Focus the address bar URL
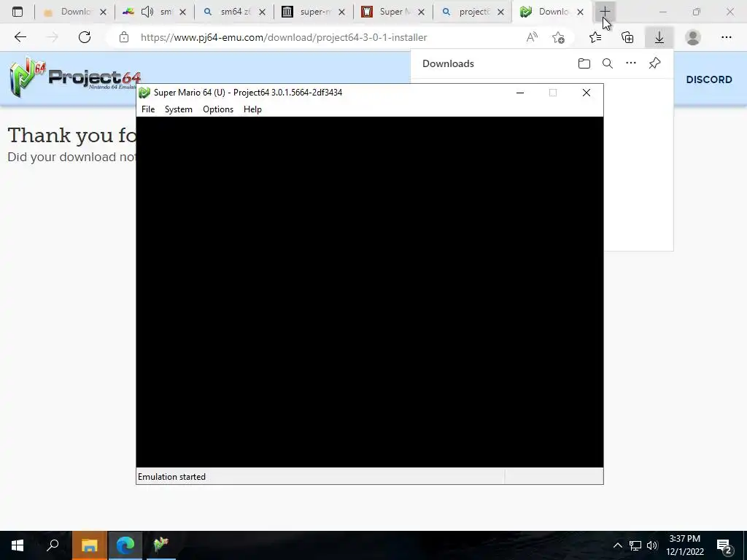The height and width of the screenshot is (560, 747). click(284, 37)
